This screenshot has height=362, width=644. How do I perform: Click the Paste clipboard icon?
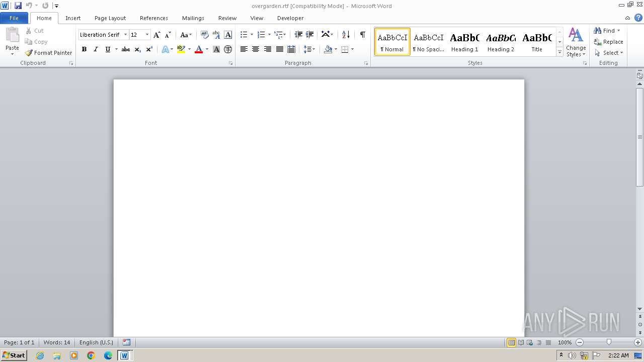12,35
